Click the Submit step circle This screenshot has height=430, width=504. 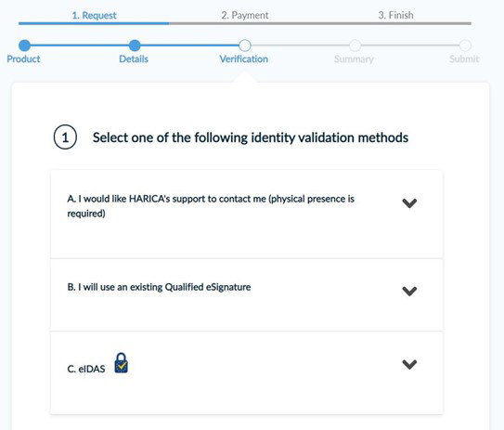click(x=465, y=46)
